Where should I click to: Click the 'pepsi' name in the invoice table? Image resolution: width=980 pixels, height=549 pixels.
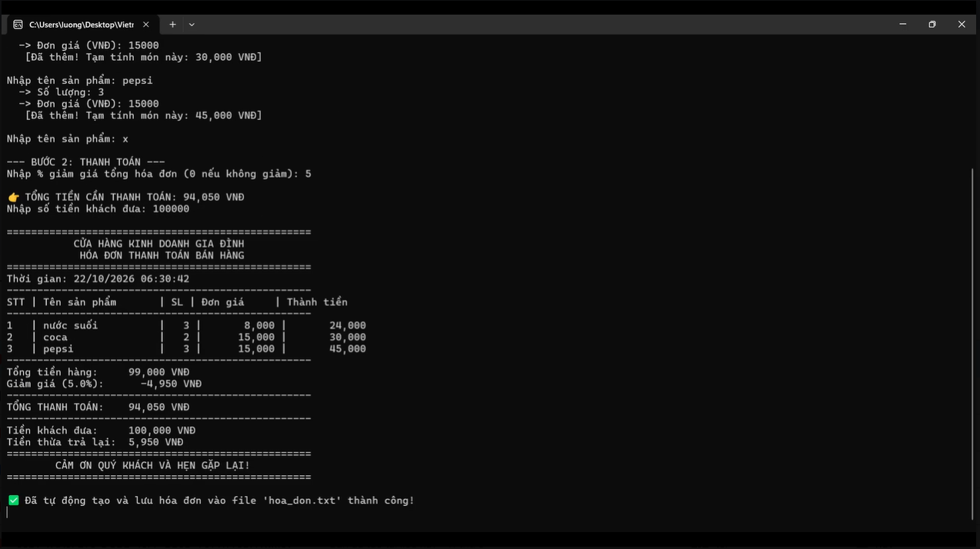pyautogui.click(x=58, y=349)
